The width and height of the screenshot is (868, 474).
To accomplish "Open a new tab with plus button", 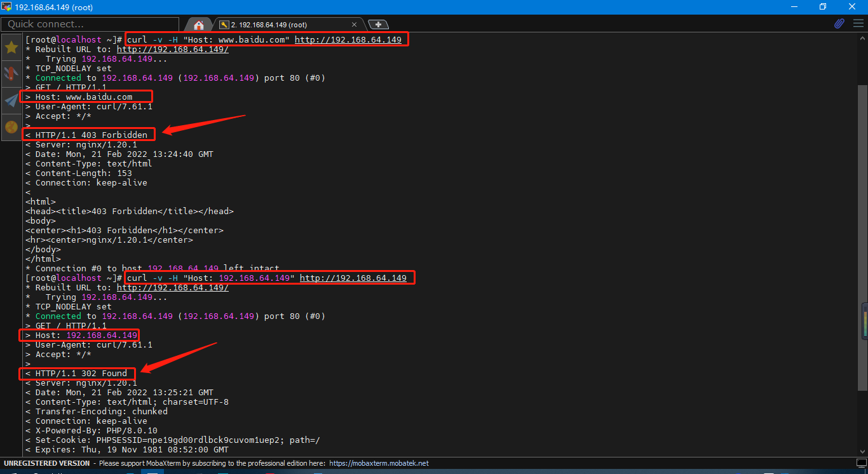I will pos(378,24).
